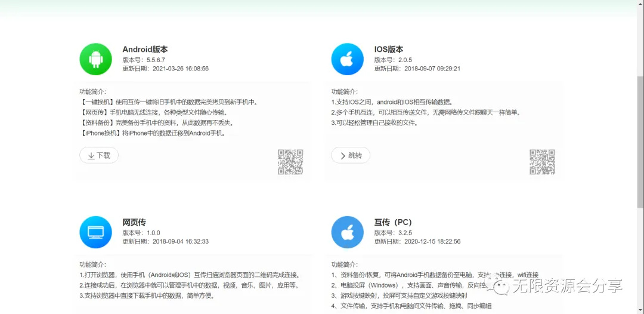Click the version number 3.2.5 line
644x314 pixels.
click(393, 233)
